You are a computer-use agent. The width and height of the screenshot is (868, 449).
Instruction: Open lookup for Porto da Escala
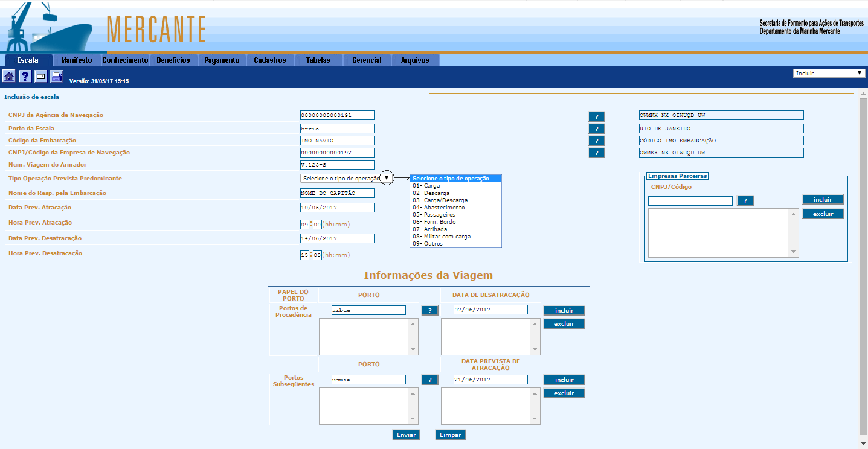[596, 129]
